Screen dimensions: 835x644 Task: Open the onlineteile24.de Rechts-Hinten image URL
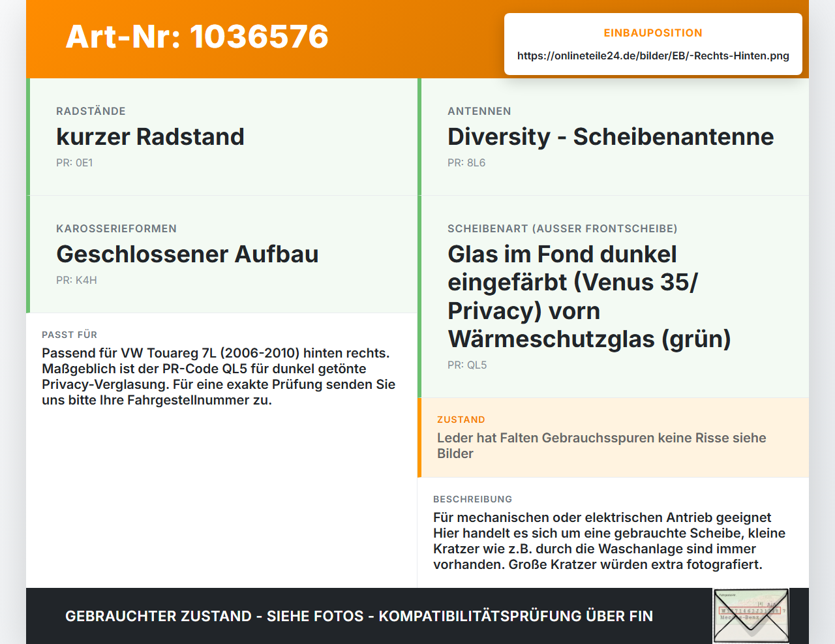tap(653, 55)
